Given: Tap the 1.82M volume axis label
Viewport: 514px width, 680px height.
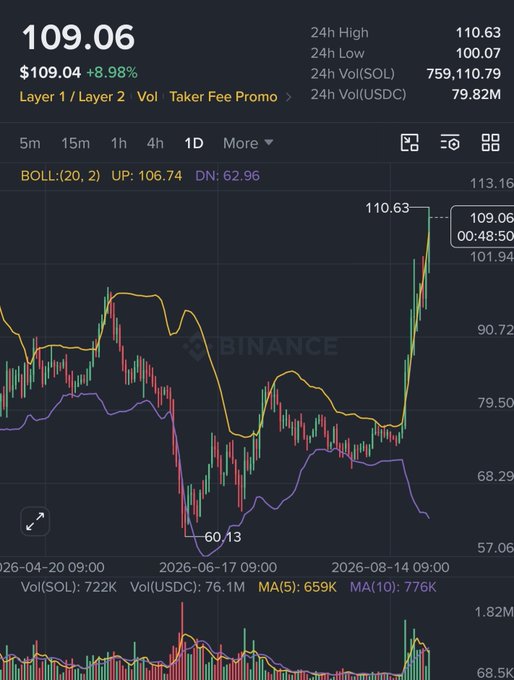Looking at the screenshot, I should [x=494, y=612].
